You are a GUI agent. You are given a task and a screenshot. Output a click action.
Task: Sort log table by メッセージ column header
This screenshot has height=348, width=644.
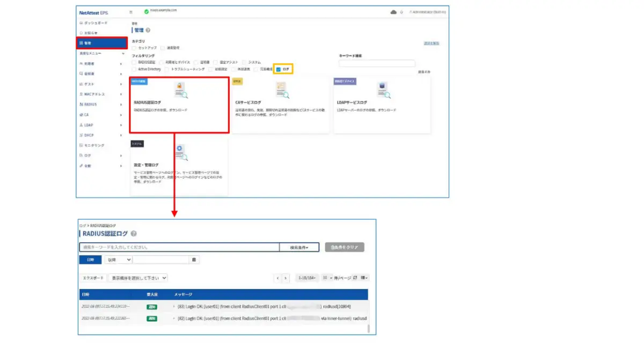pos(183,294)
